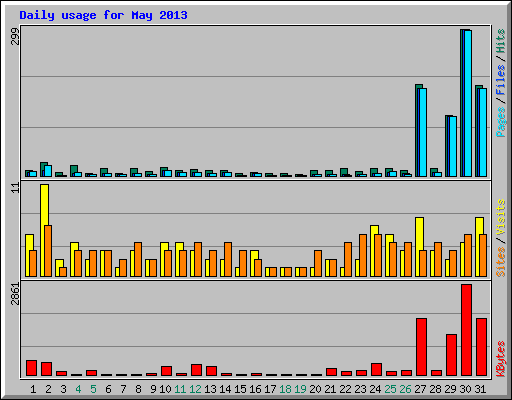The image size is (512, 400).
Task: Click green day label 11 on the x-axis
Action: (x=180, y=389)
